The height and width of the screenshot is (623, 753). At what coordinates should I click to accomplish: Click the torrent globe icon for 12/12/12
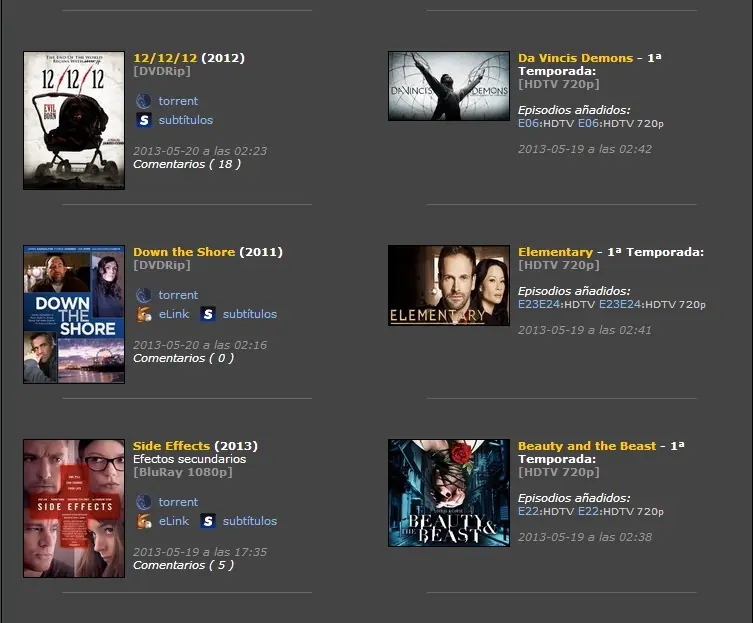(x=144, y=101)
